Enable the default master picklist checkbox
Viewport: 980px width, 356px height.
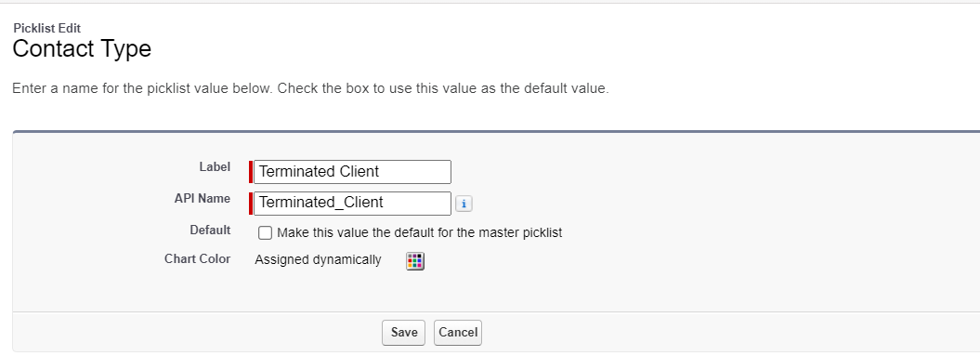point(265,232)
